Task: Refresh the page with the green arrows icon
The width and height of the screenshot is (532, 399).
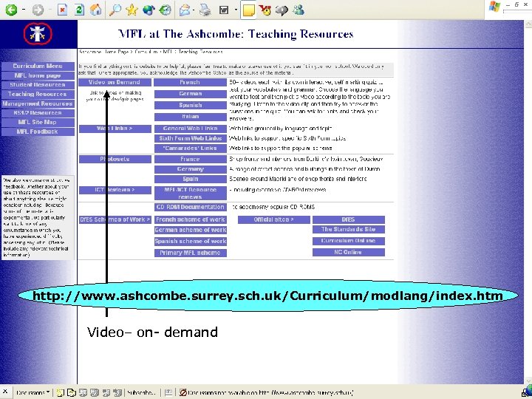Action: pyautogui.click(x=79, y=10)
